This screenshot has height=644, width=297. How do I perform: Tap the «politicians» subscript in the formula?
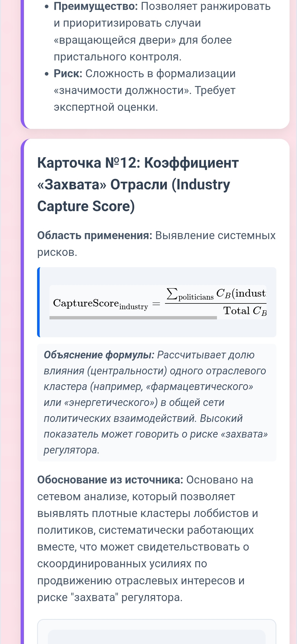coord(196,297)
